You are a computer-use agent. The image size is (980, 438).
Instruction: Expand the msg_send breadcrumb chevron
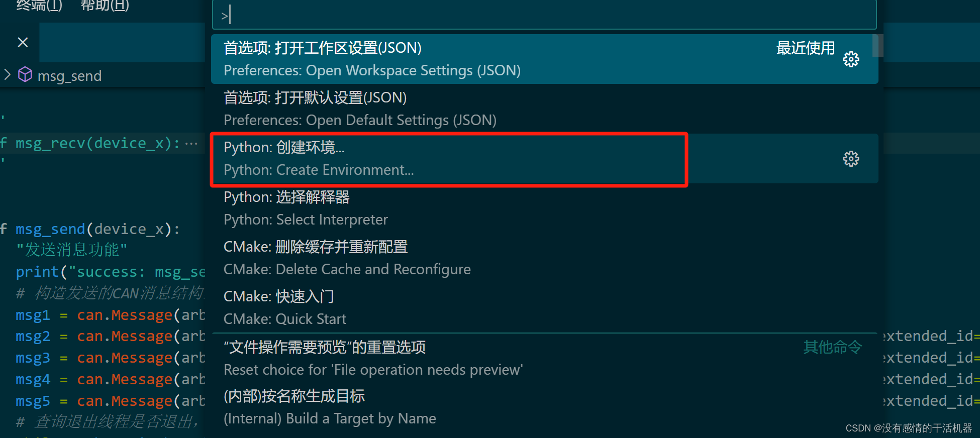(x=7, y=74)
